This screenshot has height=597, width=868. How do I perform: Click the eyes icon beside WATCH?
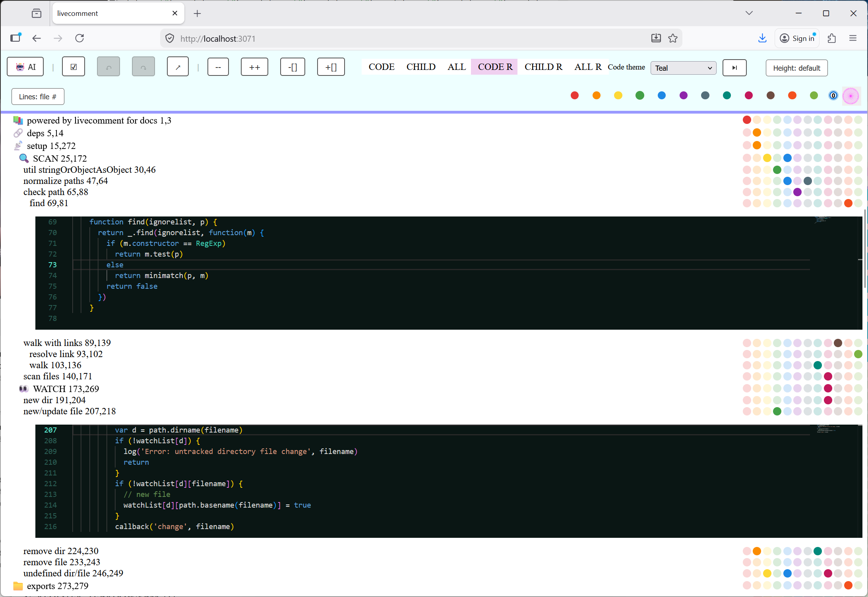pos(24,389)
